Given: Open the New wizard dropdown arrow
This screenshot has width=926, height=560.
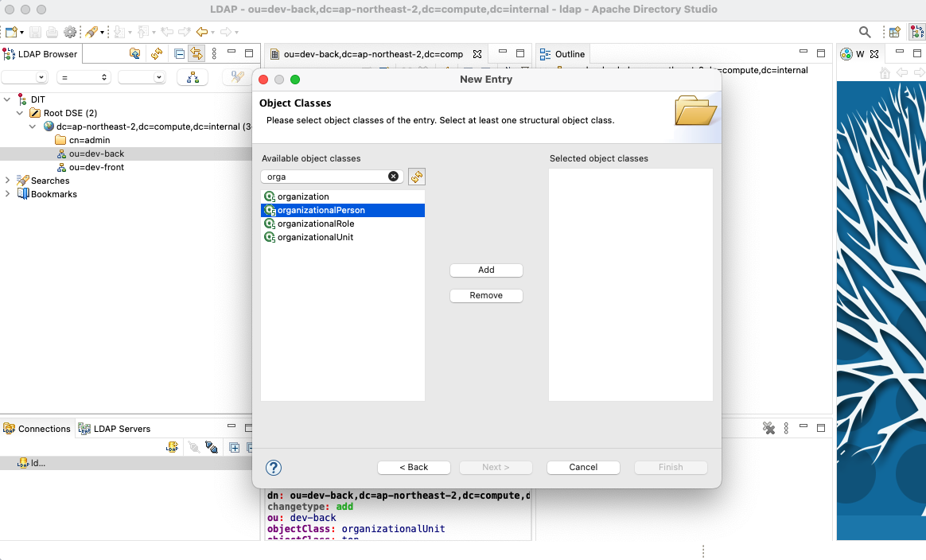Looking at the screenshot, I should point(21,33).
